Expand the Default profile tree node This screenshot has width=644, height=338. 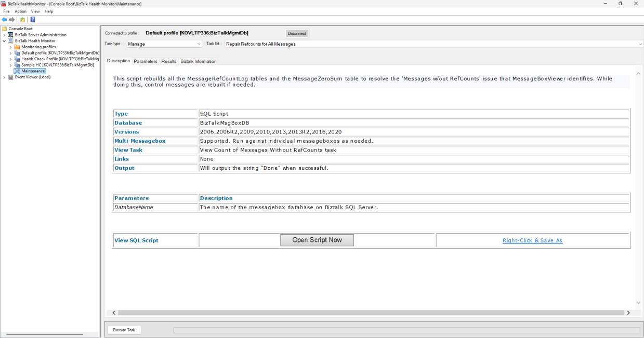click(x=10, y=53)
